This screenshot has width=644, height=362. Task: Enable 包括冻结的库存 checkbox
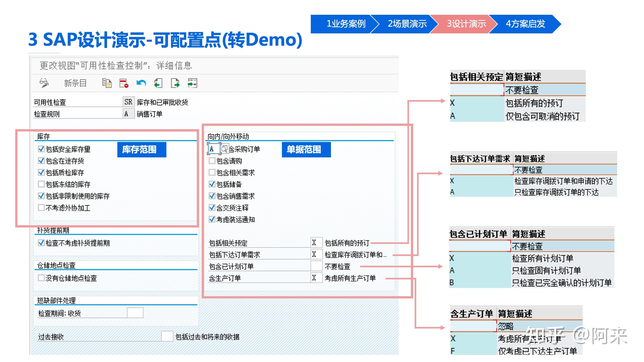pos(41,184)
